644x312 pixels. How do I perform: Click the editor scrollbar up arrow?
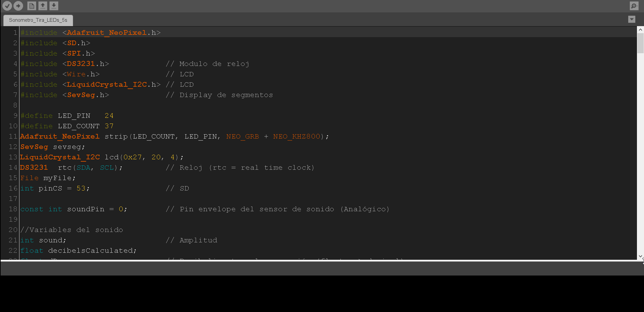tap(640, 30)
